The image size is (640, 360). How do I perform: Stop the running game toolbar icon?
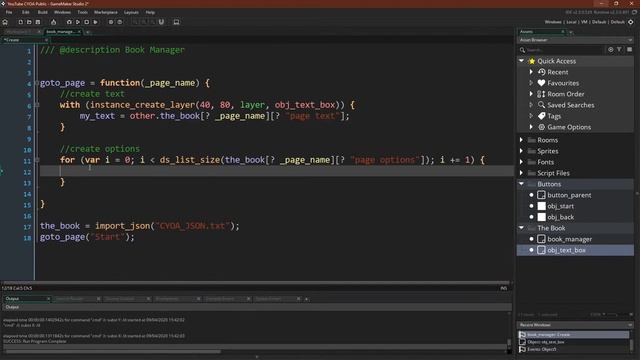(86, 22)
